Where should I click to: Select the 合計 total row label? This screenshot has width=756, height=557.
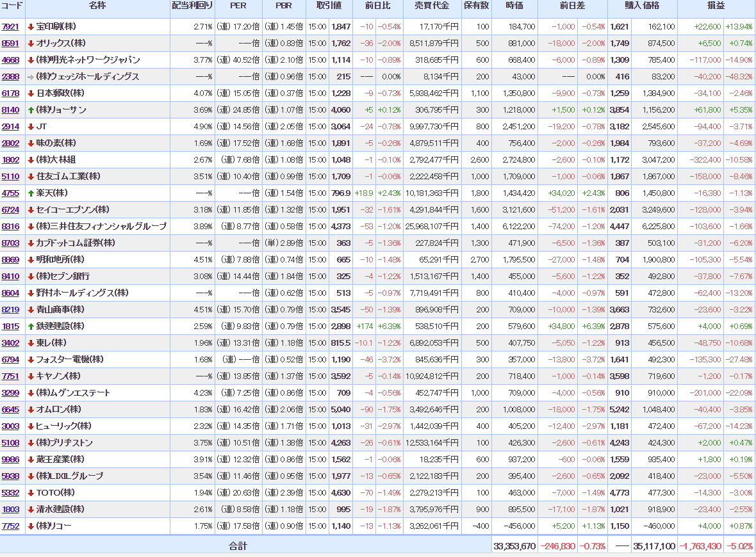(x=238, y=546)
